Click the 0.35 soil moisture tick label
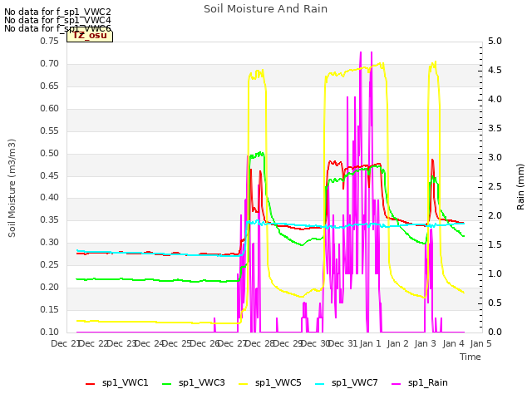The image size is (532, 399). coord(50,219)
